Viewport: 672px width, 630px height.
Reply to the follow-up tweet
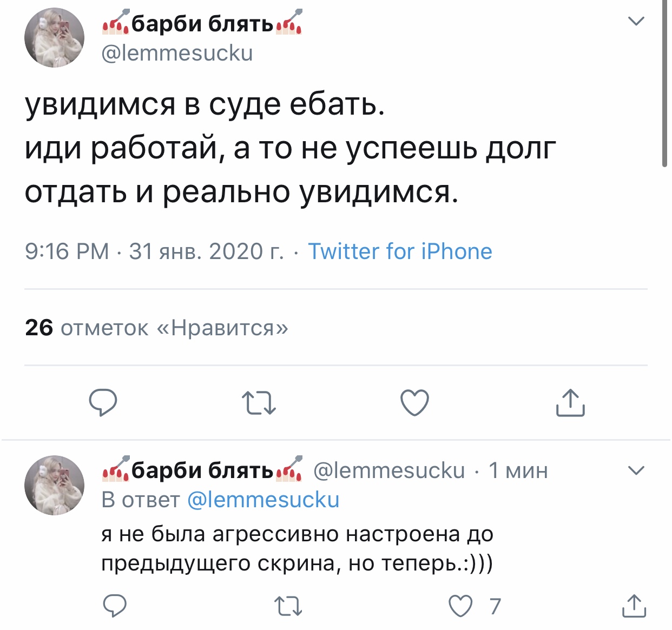115,606
